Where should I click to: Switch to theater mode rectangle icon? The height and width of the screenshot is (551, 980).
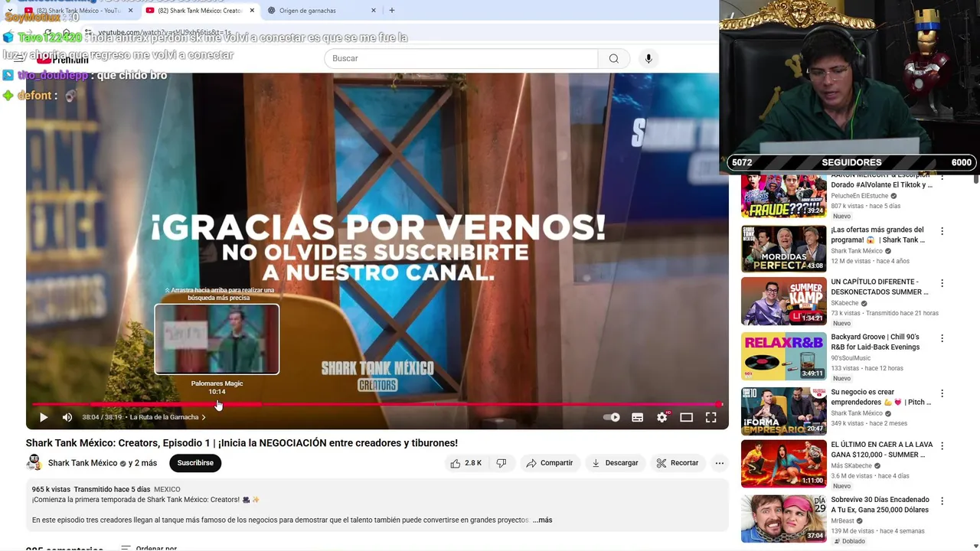687,417
